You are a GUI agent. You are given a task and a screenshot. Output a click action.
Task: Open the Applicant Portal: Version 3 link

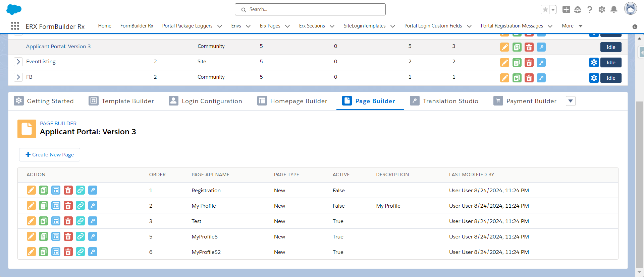58,47
